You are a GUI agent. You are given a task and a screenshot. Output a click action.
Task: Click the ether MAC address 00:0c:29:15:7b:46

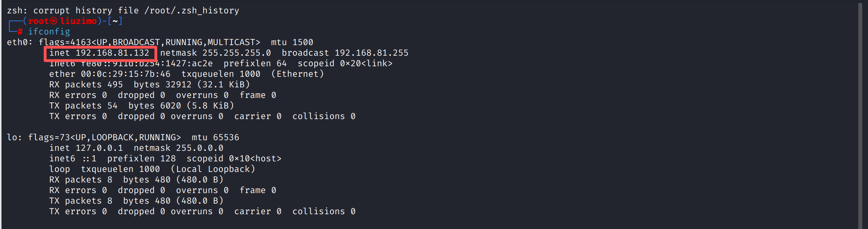click(110, 74)
